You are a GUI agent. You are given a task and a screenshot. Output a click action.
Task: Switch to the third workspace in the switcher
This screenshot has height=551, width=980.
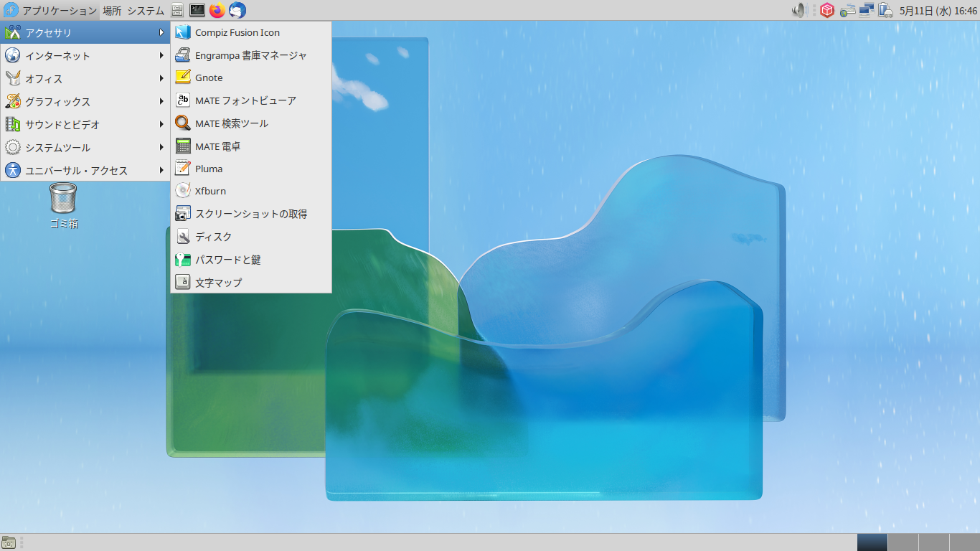pos(933,542)
